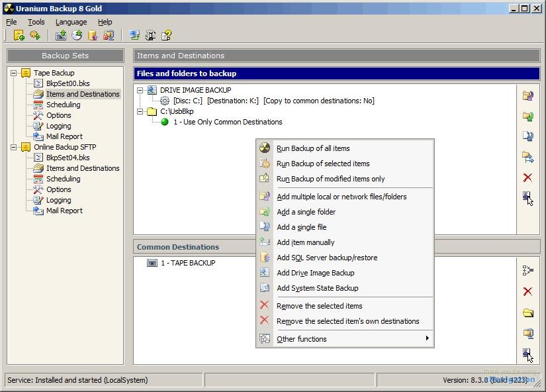This screenshot has height=392, width=546.
Task: Select Add Drive Image Backup menu entry
Action: pyautogui.click(x=315, y=273)
